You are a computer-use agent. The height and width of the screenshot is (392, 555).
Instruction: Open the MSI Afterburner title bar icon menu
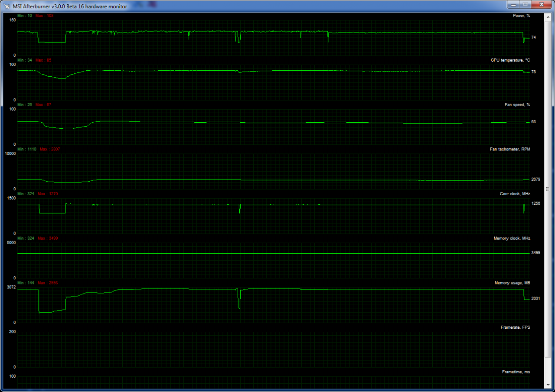pyautogui.click(x=6, y=6)
